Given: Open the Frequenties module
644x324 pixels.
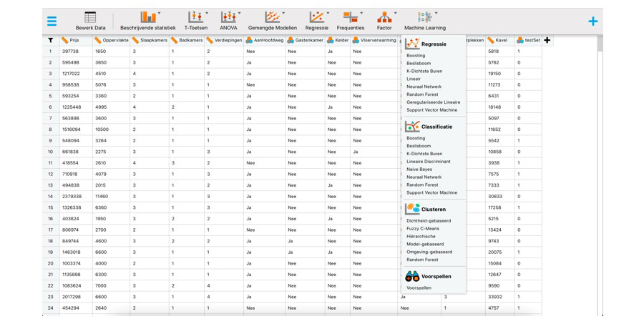Looking at the screenshot, I should click(350, 21).
